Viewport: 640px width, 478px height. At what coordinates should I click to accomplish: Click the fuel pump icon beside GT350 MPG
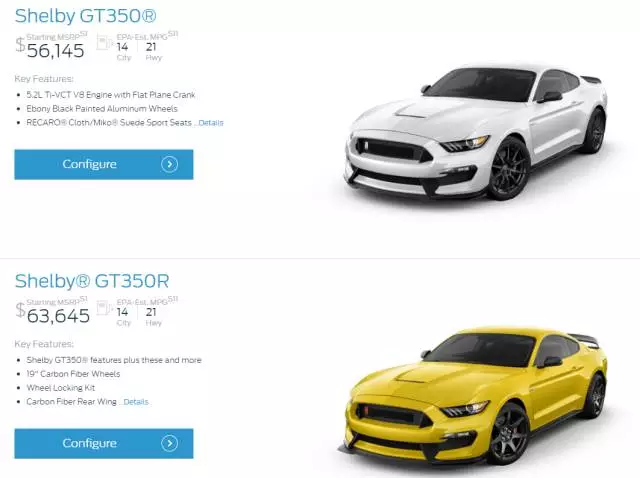104,42
